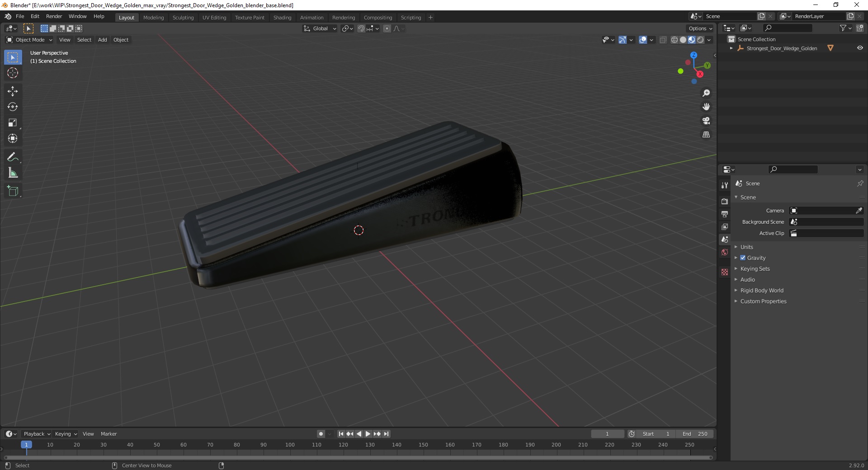Open the Texture properties tab

725,272
